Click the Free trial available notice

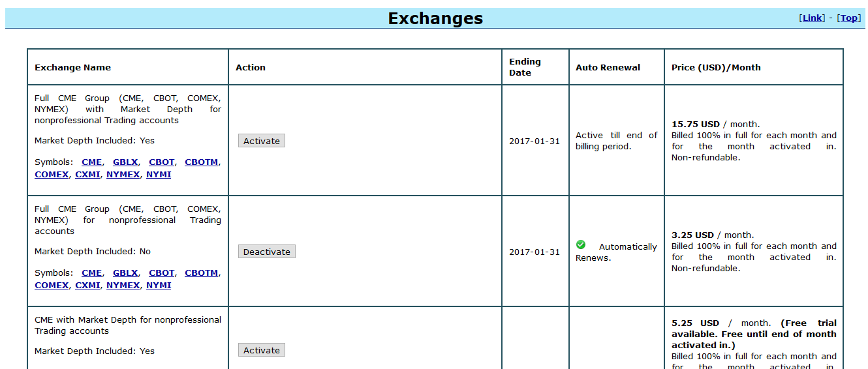754,334
